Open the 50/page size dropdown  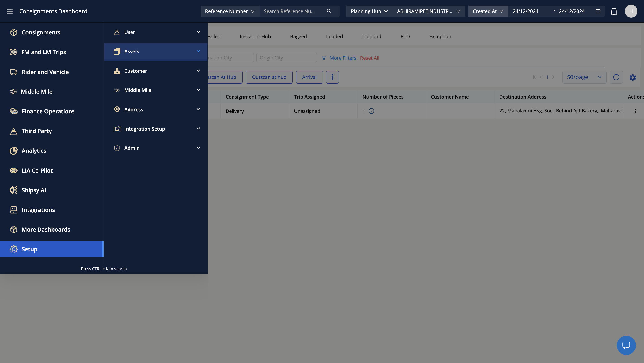584,77
